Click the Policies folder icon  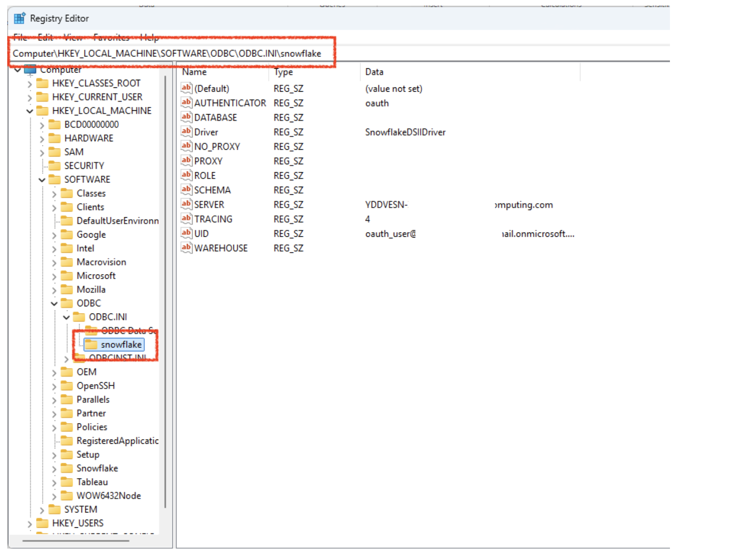tap(67, 427)
